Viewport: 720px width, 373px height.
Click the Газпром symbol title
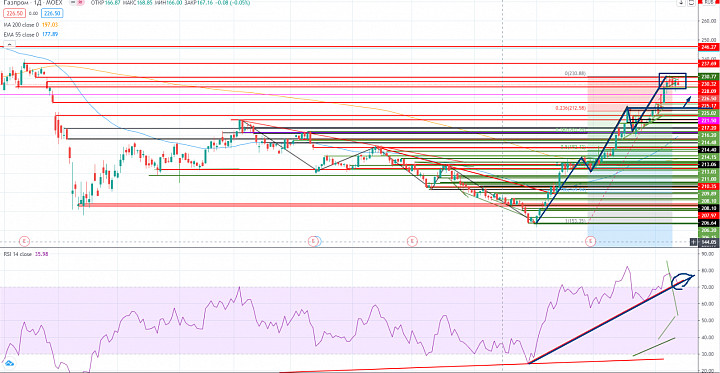(11, 3)
